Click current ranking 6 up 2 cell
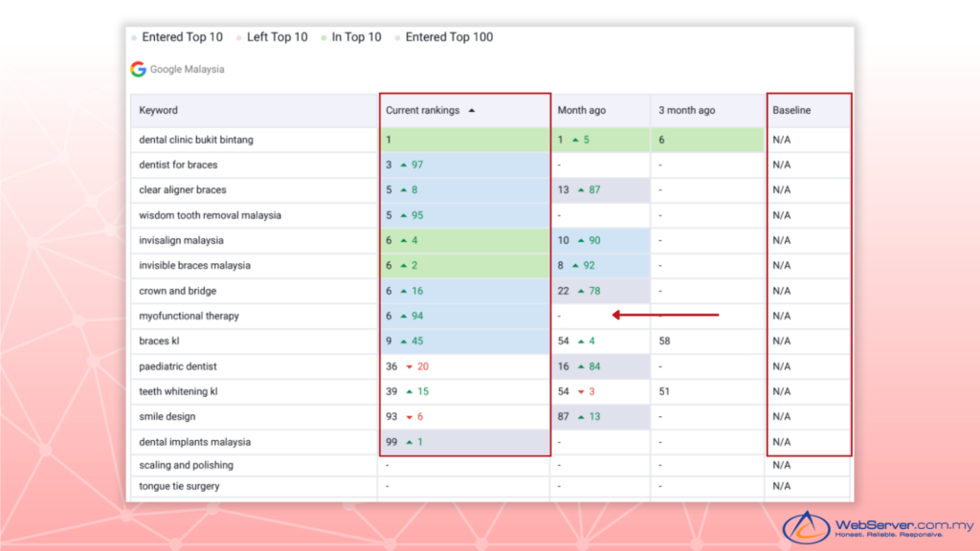Screen dimensions: 980x551 point(464,266)
